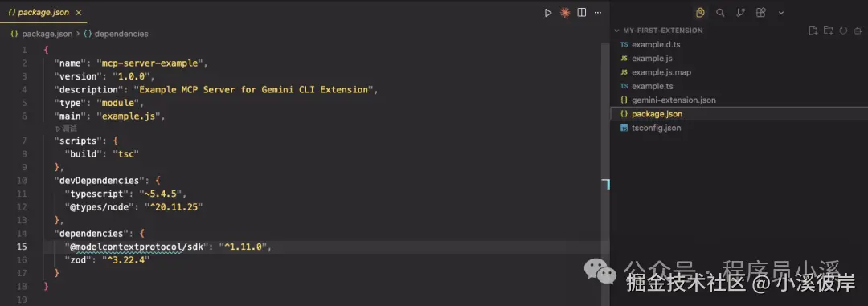Click the TS icon beside example.ts
The height and width of the screenshot is (306, 868).
(624, 86)
